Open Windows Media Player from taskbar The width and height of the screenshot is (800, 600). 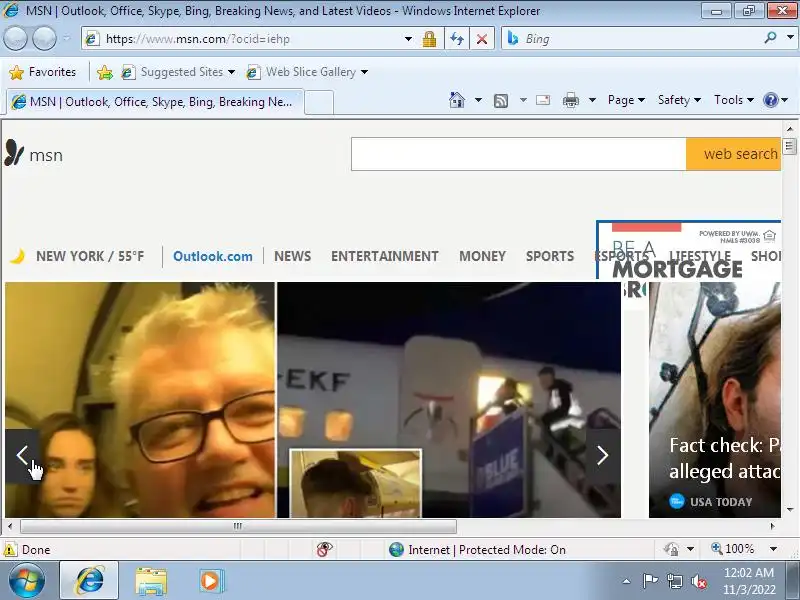(x=210, y=581)
